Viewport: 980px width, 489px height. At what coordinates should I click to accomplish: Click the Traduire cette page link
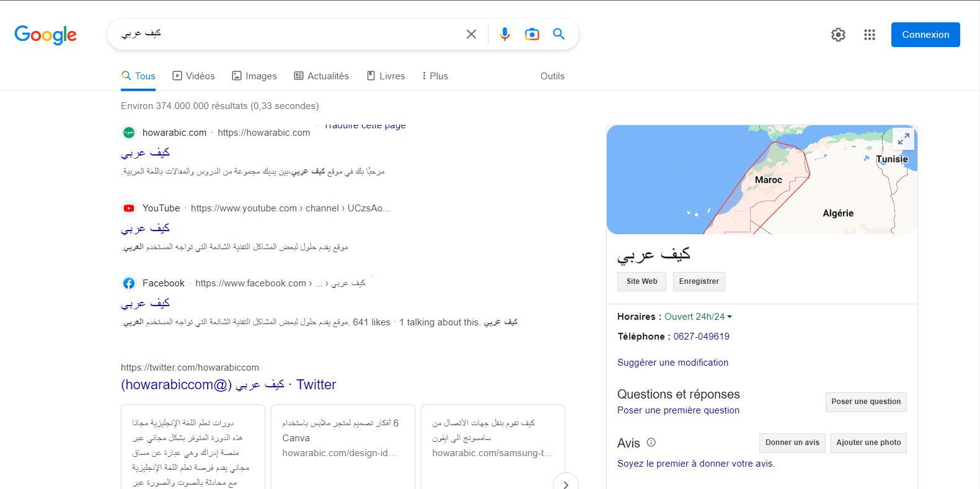[x=365, y=126]
